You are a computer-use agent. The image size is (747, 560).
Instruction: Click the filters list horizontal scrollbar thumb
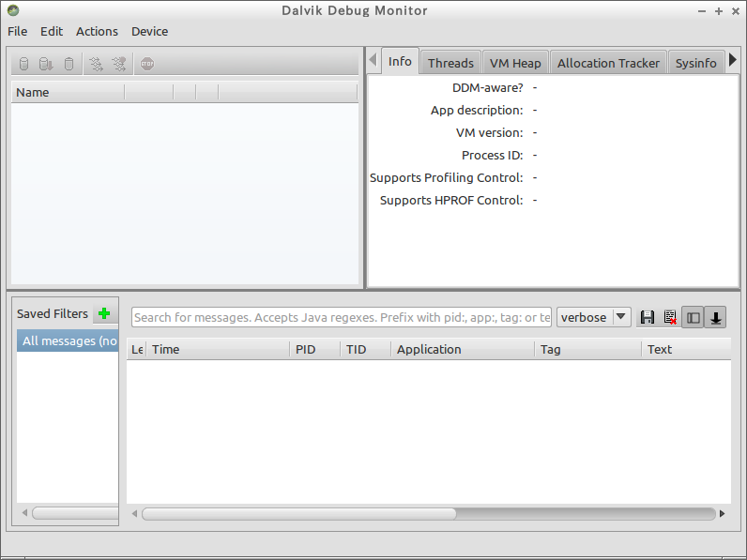coord(75,513)
